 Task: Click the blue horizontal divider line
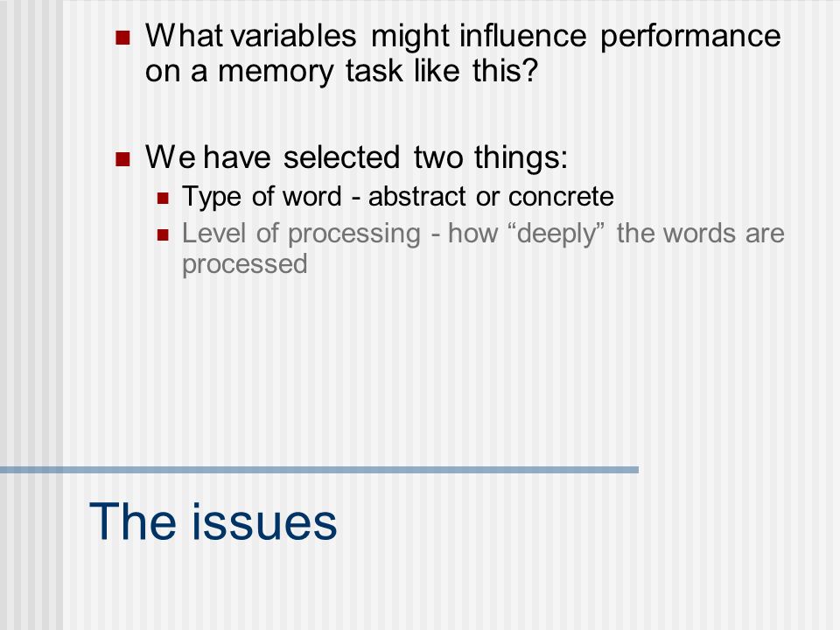(x=319, y=470)
